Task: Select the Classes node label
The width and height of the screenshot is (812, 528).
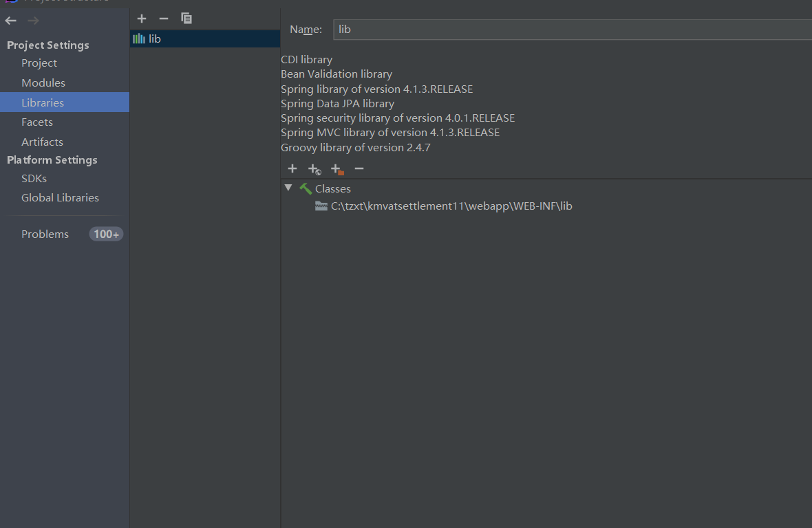Action: coord(333,189)
